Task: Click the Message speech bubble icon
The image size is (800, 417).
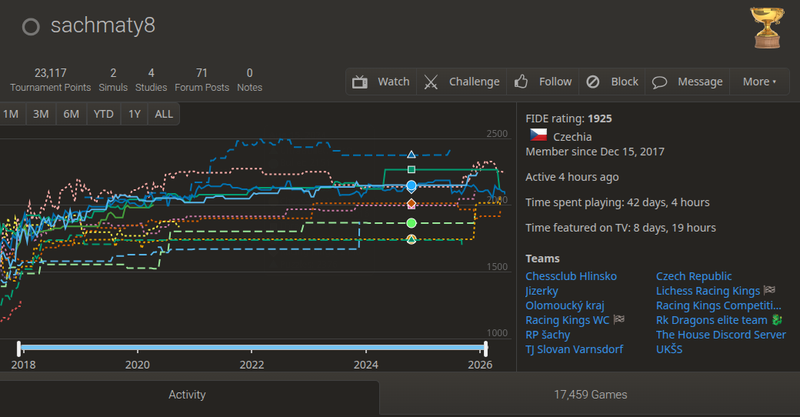Action: pyautogui.click(x=659, y=82)
